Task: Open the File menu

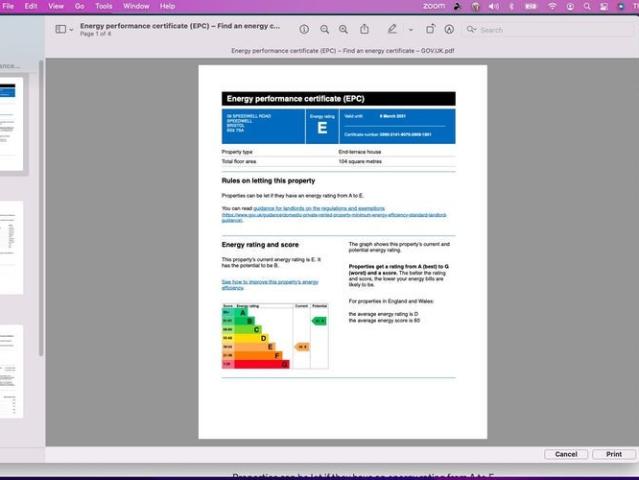Action: [x=8, y=6]
